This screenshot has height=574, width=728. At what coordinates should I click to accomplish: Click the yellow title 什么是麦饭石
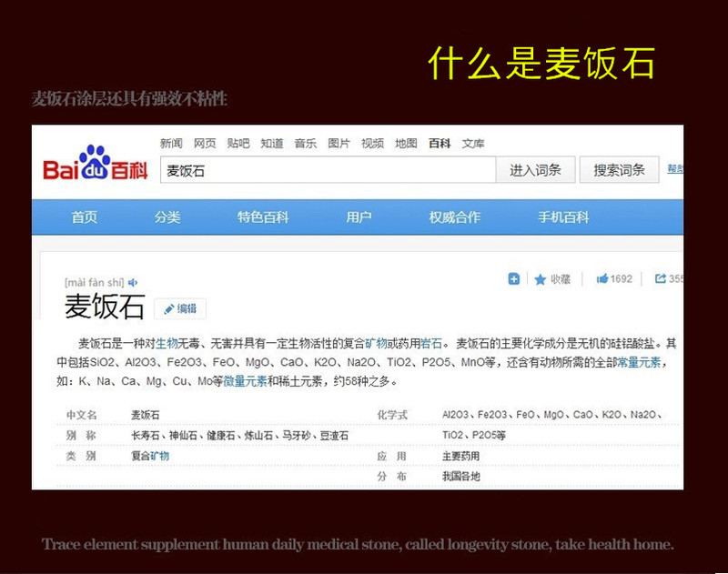click(x=541, y=63)
